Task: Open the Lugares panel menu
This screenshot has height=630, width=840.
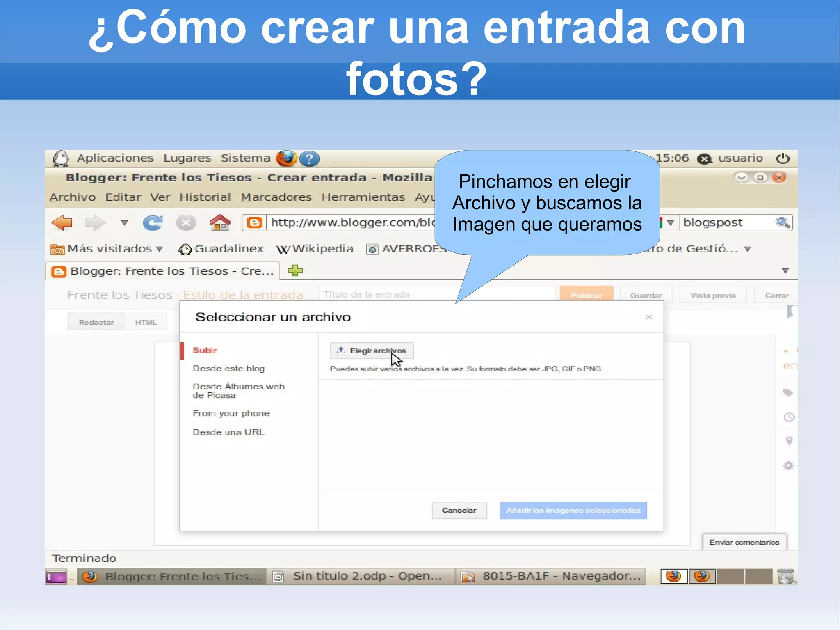Action: (x=187, y=158)
